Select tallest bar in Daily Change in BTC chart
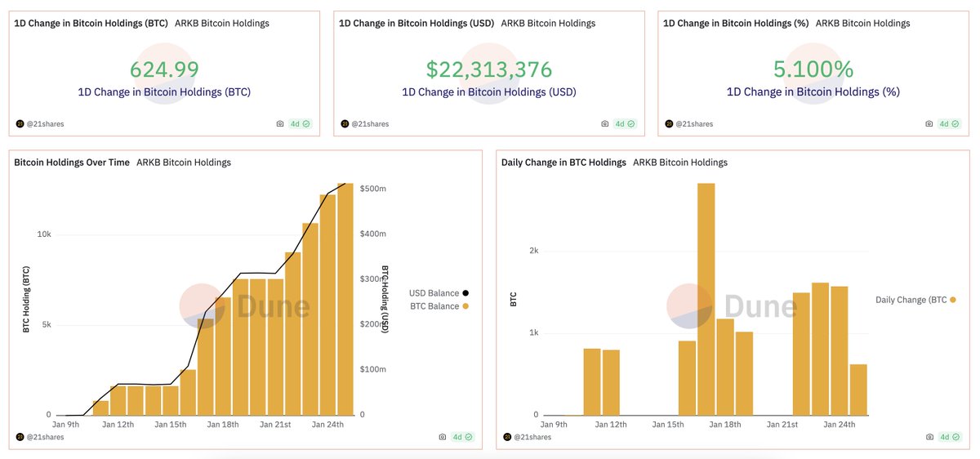Image resolution: width=980 pixels, height=459 pixels. [706, 299]
